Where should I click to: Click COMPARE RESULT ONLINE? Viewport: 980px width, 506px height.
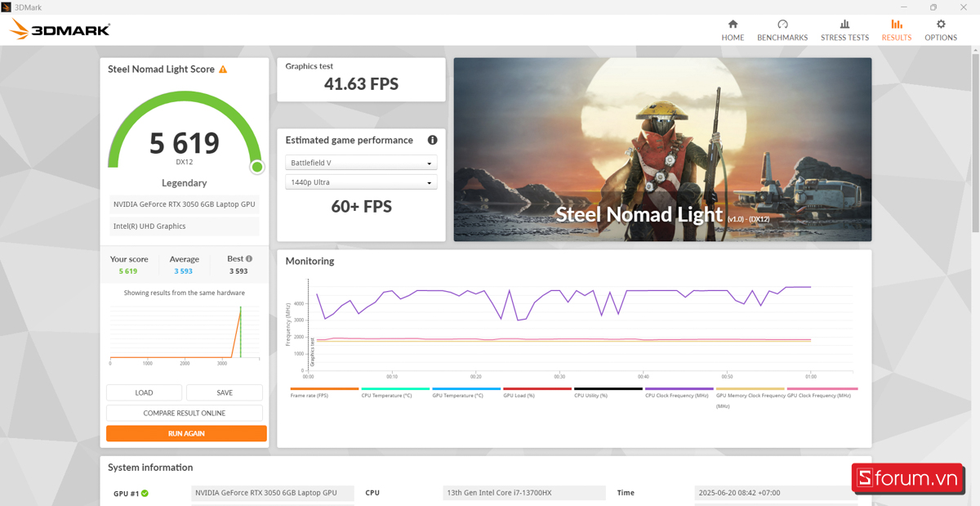tap(185, 413)
